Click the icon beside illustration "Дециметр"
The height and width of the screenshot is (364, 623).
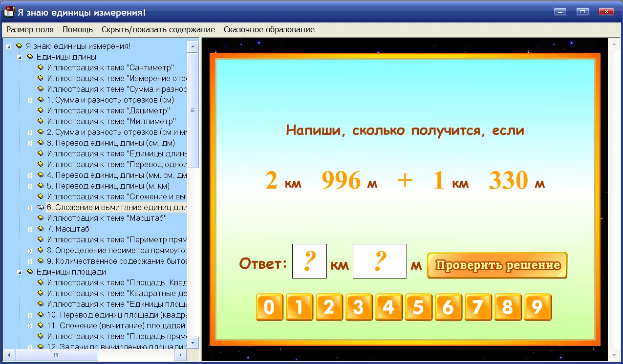41,110
